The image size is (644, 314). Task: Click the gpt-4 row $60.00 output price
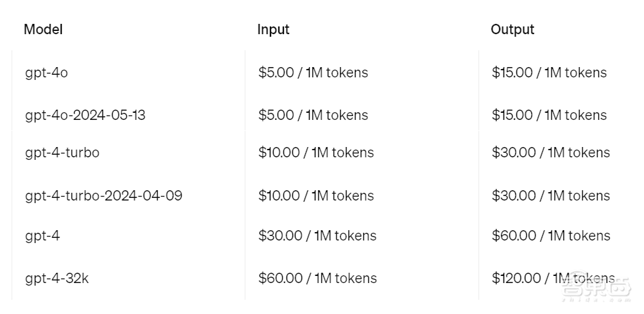point(551,236)
